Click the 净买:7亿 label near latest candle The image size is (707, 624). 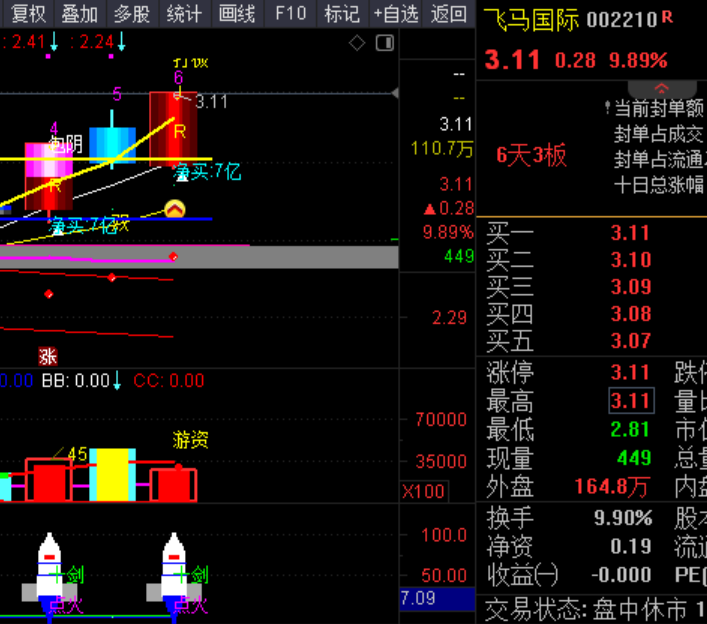pos(207,172)
